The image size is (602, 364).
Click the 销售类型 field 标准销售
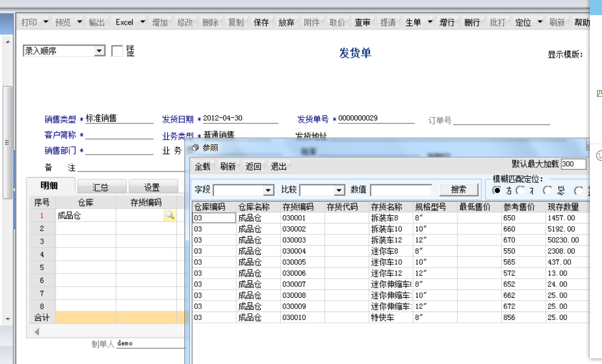pyautogui.click(x=120, y=118)
